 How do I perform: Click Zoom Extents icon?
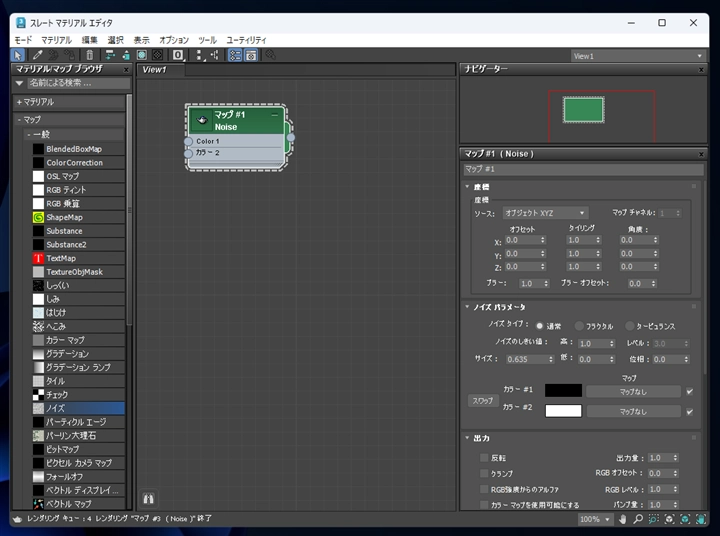(669, 519)
